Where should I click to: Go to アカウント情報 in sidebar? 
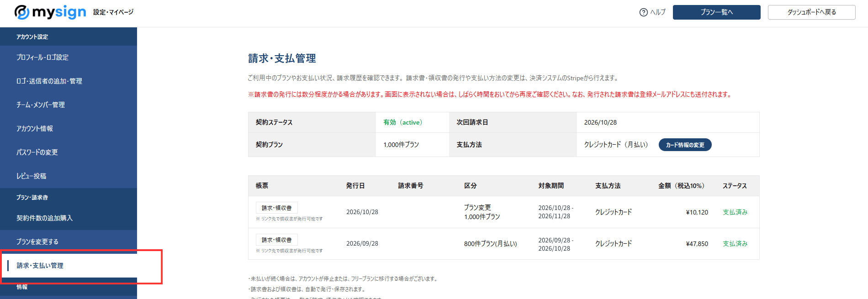tap(69, 129)
